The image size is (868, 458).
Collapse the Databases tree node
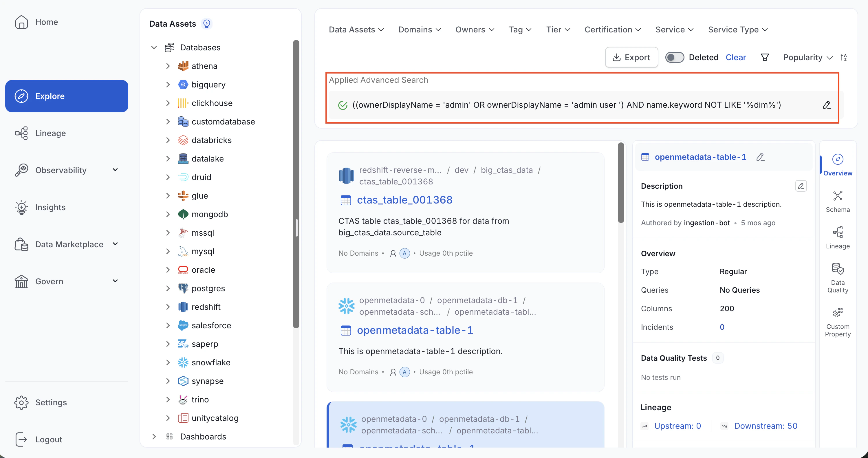154,47
